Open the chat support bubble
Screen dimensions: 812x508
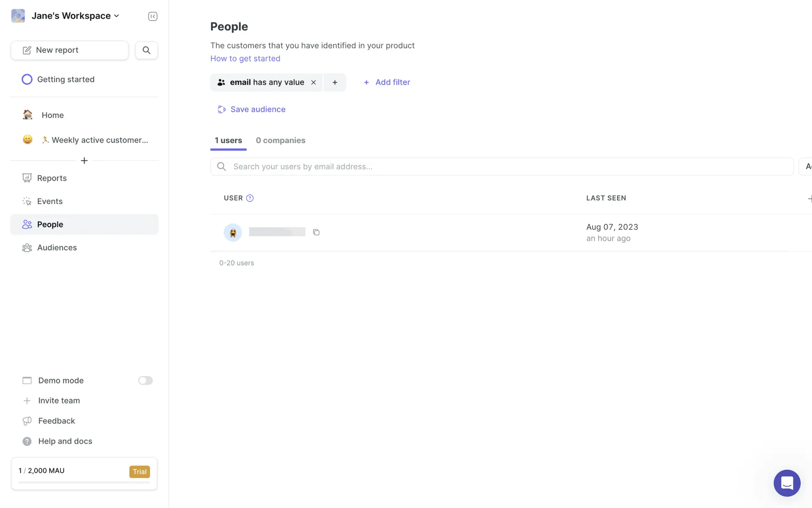(x=787, y=483)
